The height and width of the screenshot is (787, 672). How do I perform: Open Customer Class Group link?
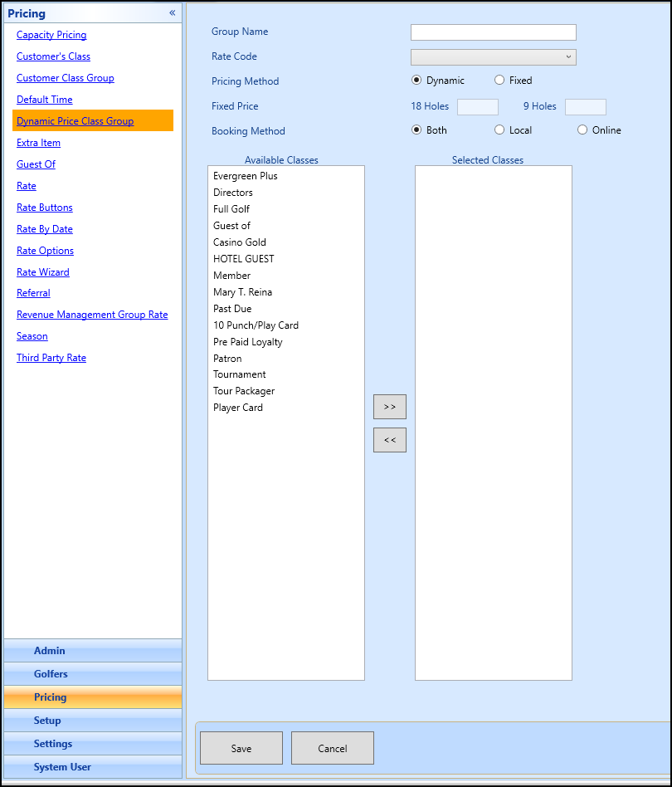66,78
